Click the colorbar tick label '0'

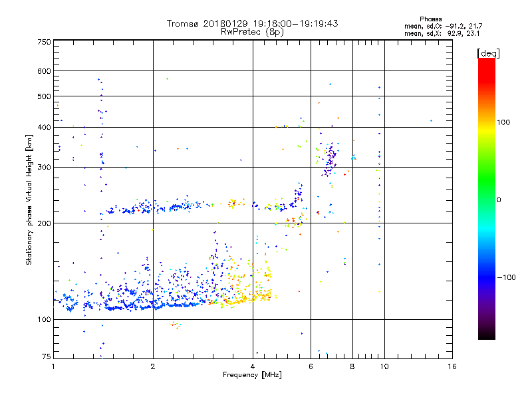[499, 200]
